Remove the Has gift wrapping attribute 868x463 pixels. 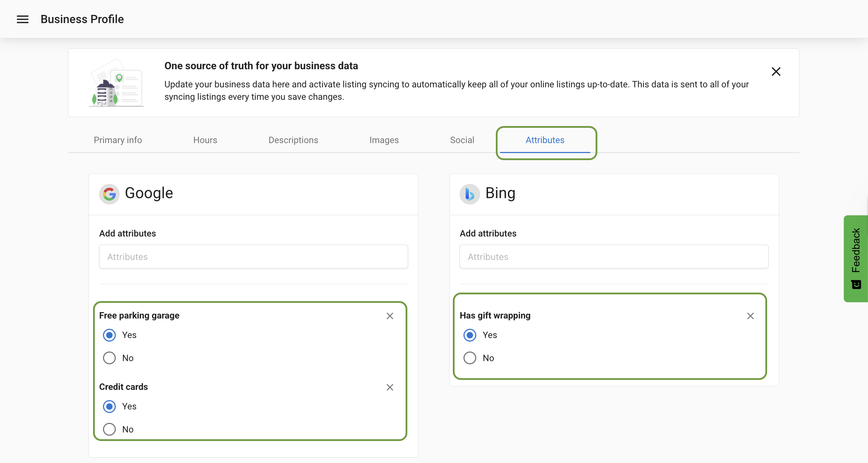[750, 316]
